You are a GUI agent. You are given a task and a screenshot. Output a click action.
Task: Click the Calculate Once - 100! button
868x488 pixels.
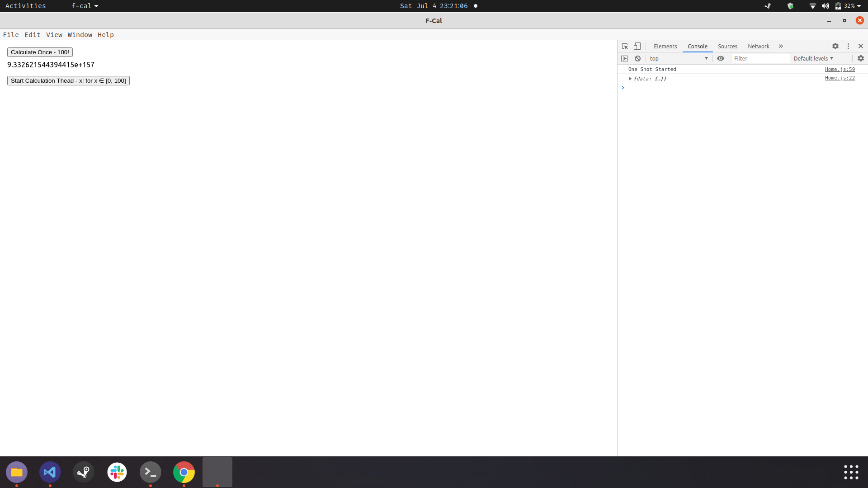[x=40, y=52]
